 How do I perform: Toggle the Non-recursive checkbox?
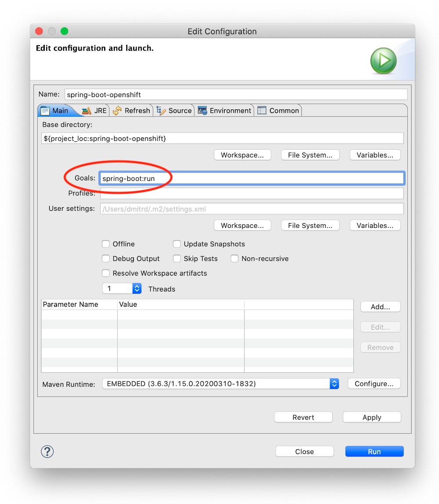tap(234, 259)
